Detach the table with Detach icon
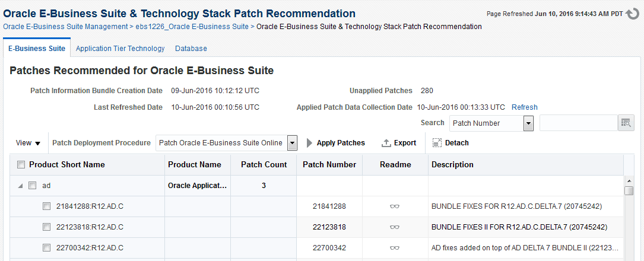The image size is (644, 261). 437,143
